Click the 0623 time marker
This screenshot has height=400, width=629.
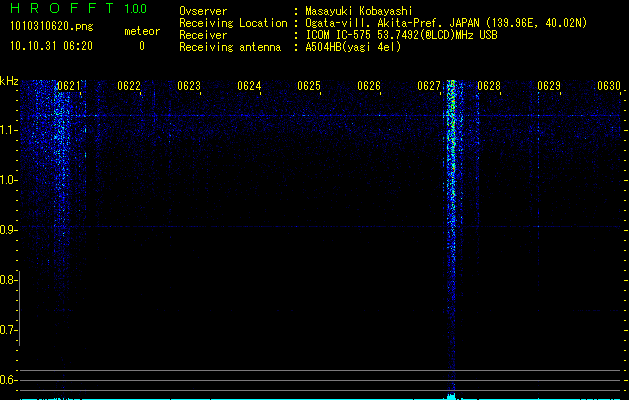189,86
